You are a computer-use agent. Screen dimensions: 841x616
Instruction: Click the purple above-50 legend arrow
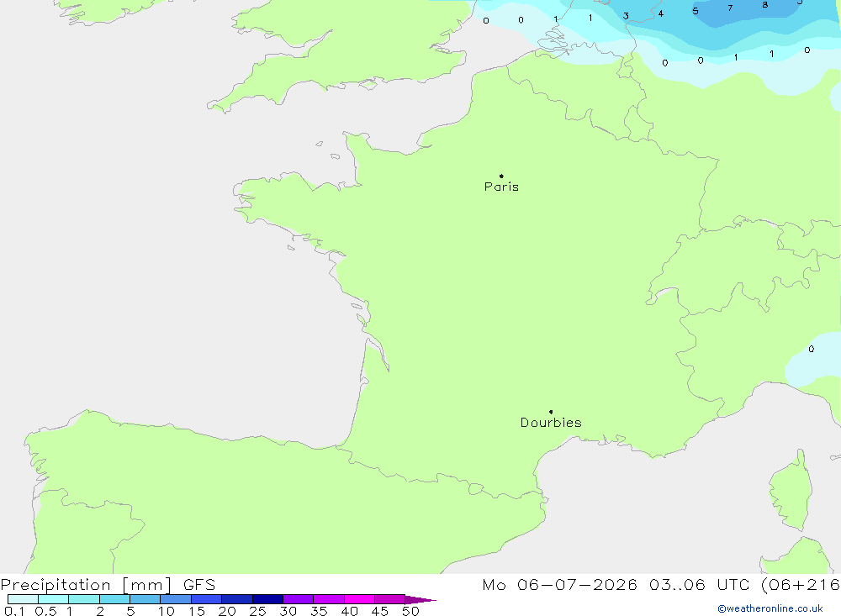(x=420, y=599)
